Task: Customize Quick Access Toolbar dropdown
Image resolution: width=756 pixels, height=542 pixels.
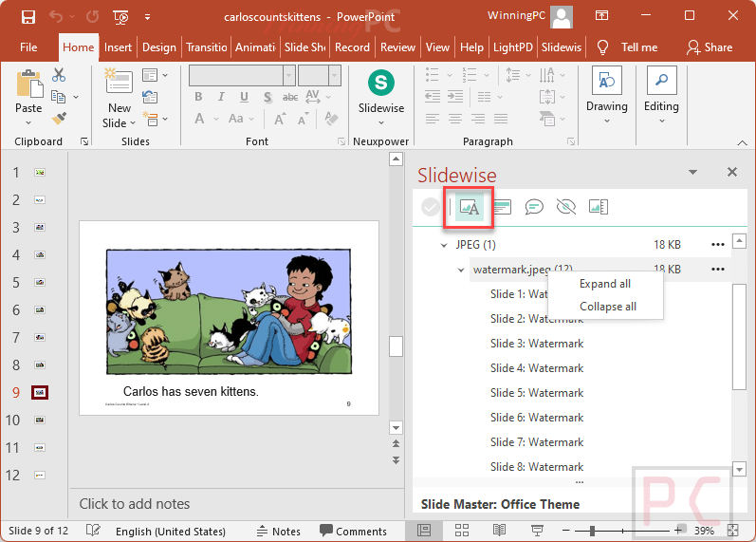Action: click(x=148, y=17)
